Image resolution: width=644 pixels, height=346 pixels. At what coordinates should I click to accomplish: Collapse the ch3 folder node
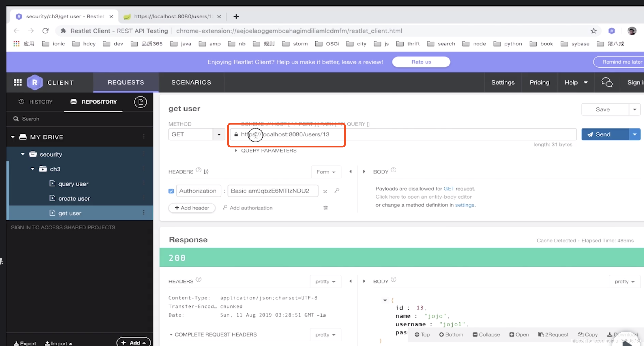(32, 169)
